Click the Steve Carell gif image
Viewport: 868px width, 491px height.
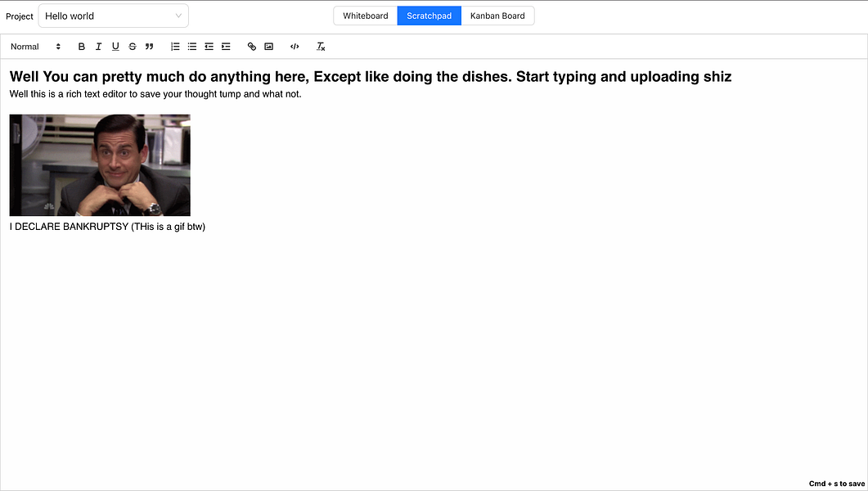tap(100, 165)
